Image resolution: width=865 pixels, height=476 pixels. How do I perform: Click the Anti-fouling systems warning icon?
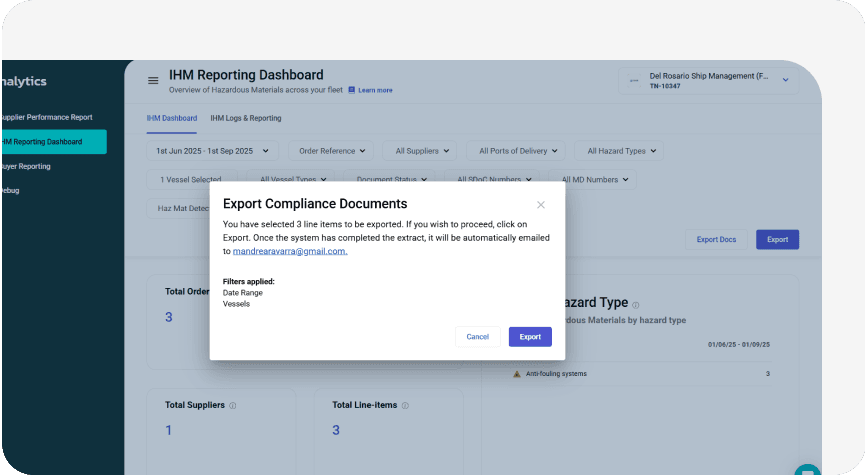[x=517, y=374]
